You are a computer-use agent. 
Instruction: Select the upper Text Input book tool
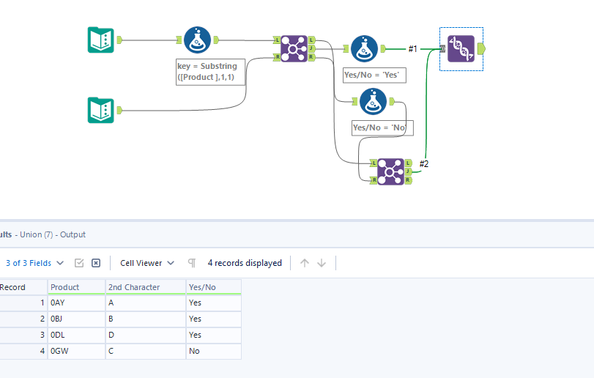pyautogui.click(x=101, y=40)
